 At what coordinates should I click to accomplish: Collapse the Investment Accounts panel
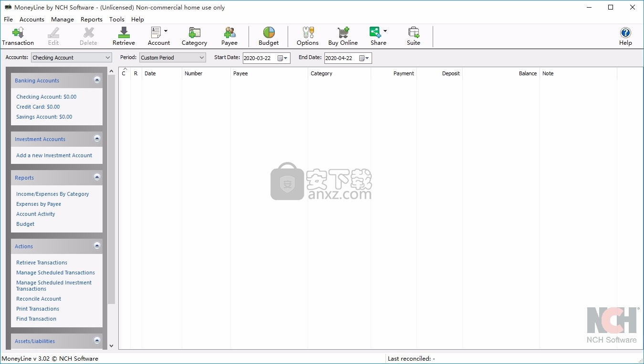click(97, 139)
